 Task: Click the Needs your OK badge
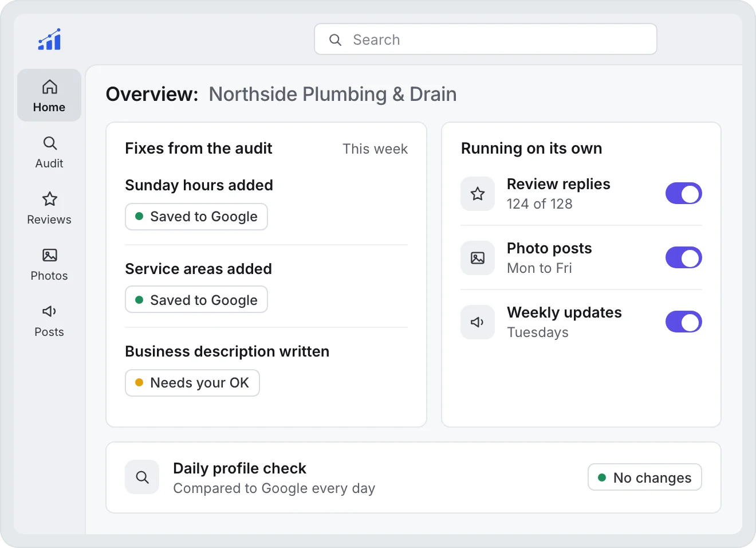click(192, 383)
